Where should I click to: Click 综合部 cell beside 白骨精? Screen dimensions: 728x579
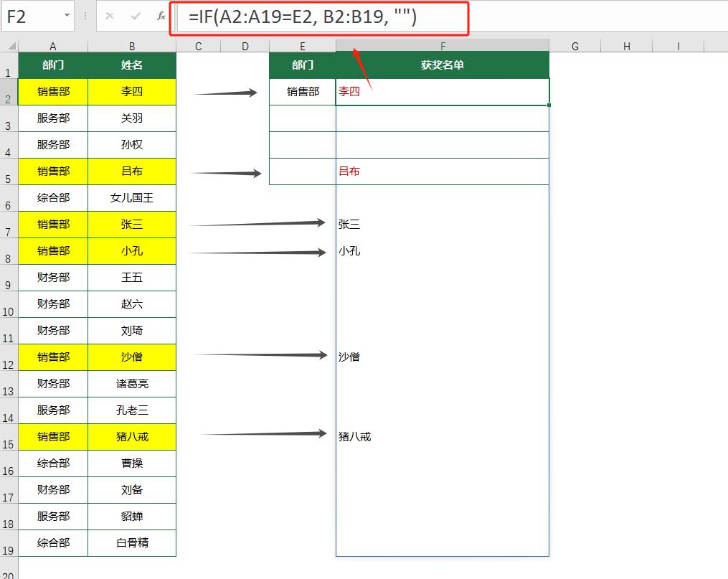click(53, 543)
